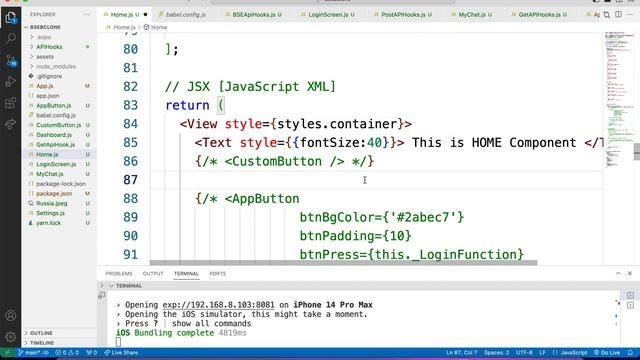Click Spaces: 2 indentation setting

point(497,353)
